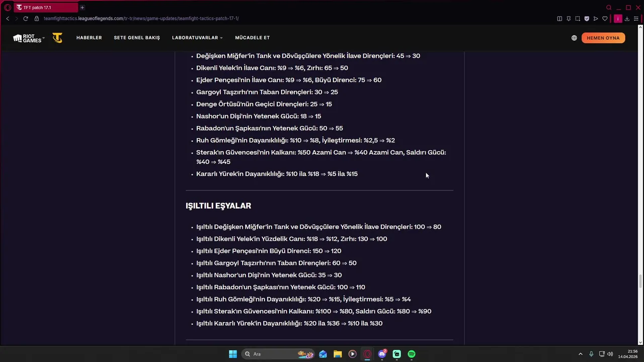Open Opera easy setup sliders icon

click(x=636, y=19)
